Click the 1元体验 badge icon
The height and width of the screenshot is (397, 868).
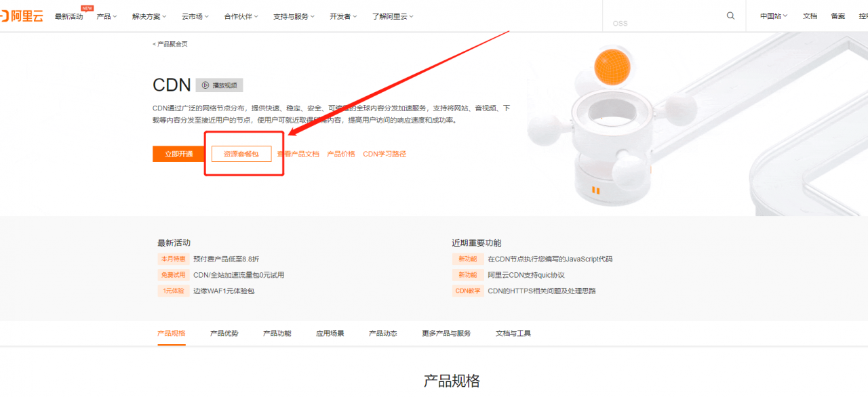172,291
